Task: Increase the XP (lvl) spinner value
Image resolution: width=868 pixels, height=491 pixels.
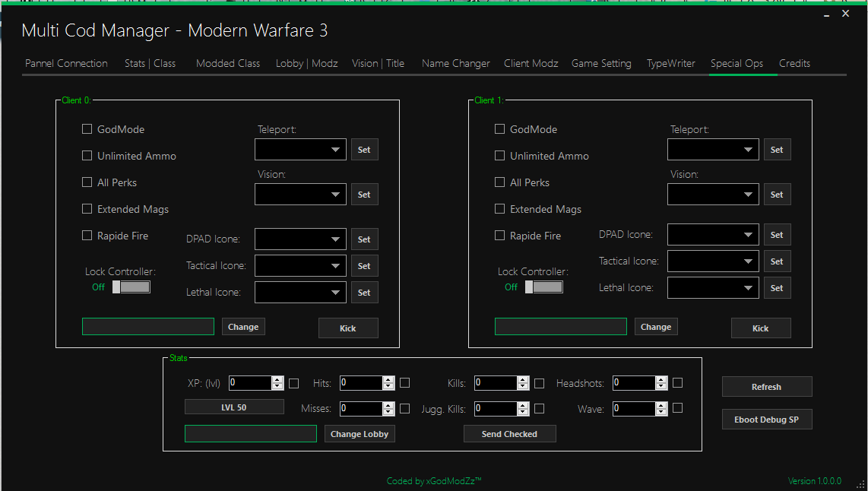Action: [x=277, y=379]
